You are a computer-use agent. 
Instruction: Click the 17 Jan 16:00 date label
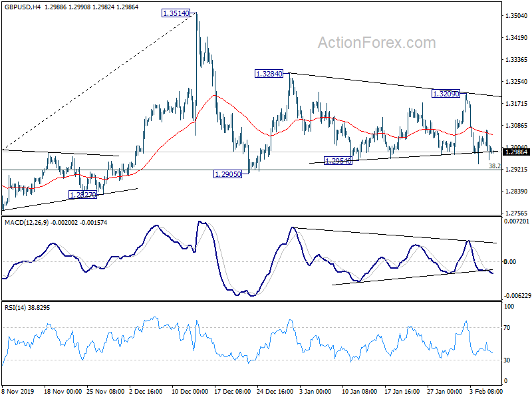pos(402,391)
